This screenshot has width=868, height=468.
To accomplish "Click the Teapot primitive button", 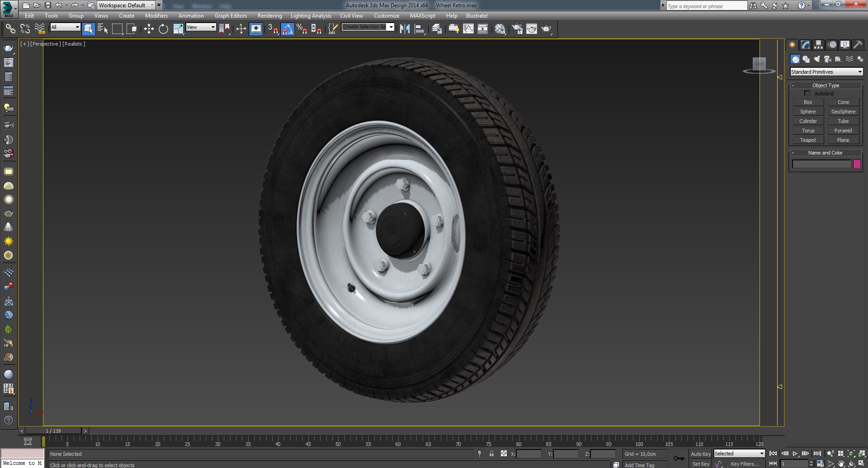I will (x=808, y=140).
